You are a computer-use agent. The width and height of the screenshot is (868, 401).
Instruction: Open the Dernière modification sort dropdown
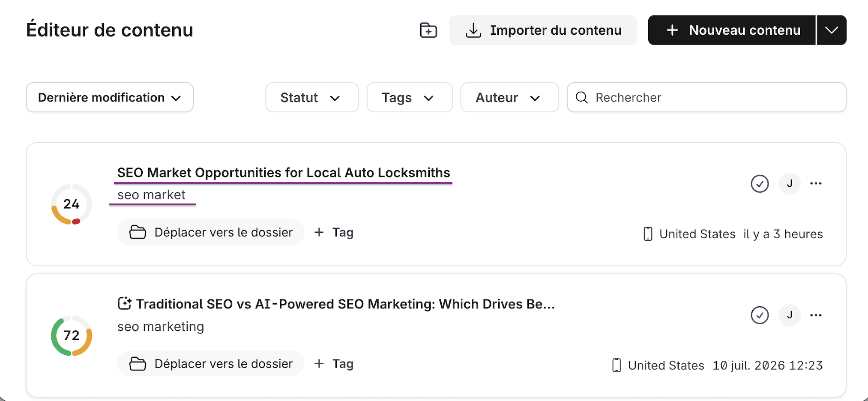[110, 97]
